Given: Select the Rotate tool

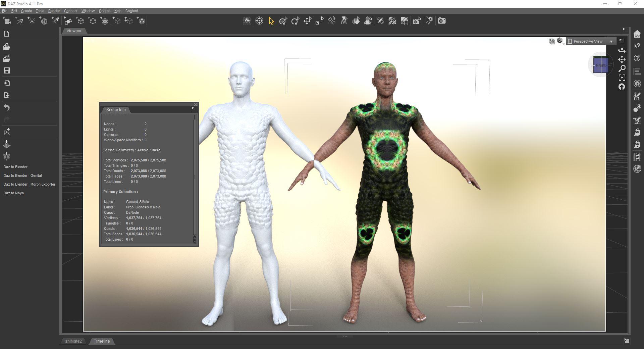Looking at the screenshot, I should point(295,21).
